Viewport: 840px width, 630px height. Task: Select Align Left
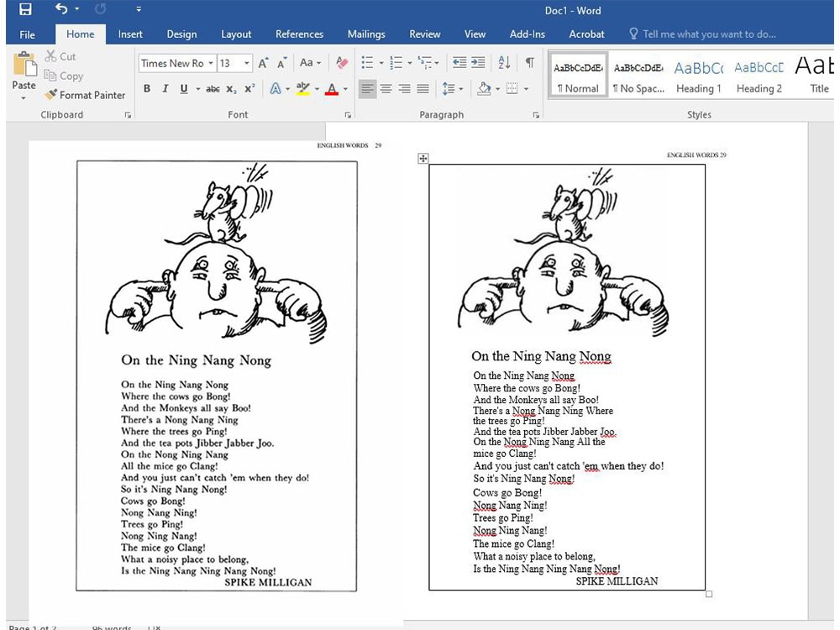[x=368, y=88]
